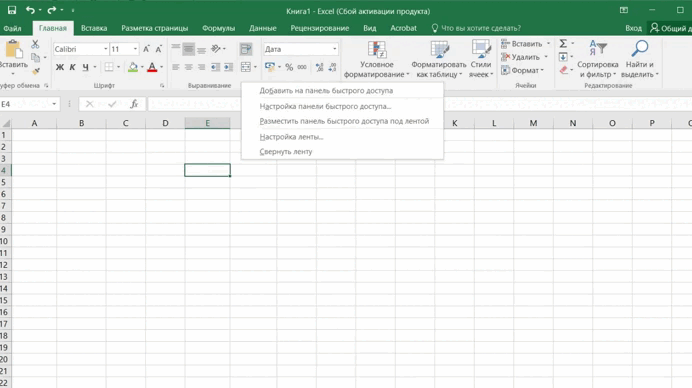692x388 pixels.
Task: Switch to the Формулы tab
Action: coord(218,28)
